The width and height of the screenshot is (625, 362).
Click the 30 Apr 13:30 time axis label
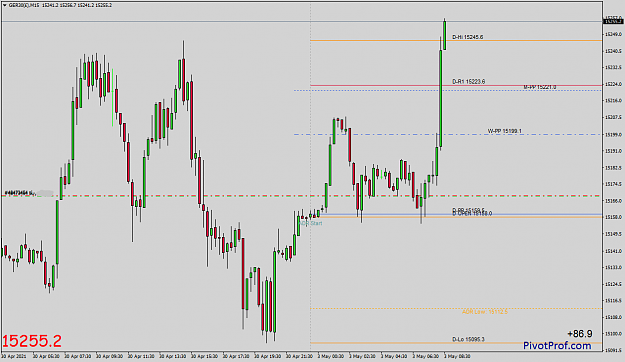(173, 356)
